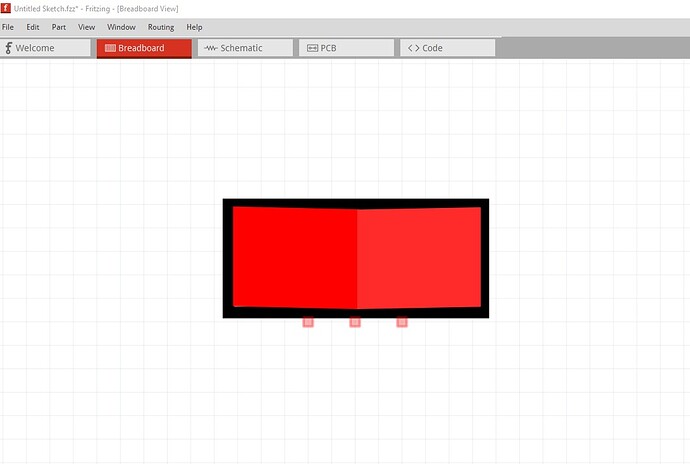Open the View menu
This screenshot has width=690, height=464.
coord(86,27)
